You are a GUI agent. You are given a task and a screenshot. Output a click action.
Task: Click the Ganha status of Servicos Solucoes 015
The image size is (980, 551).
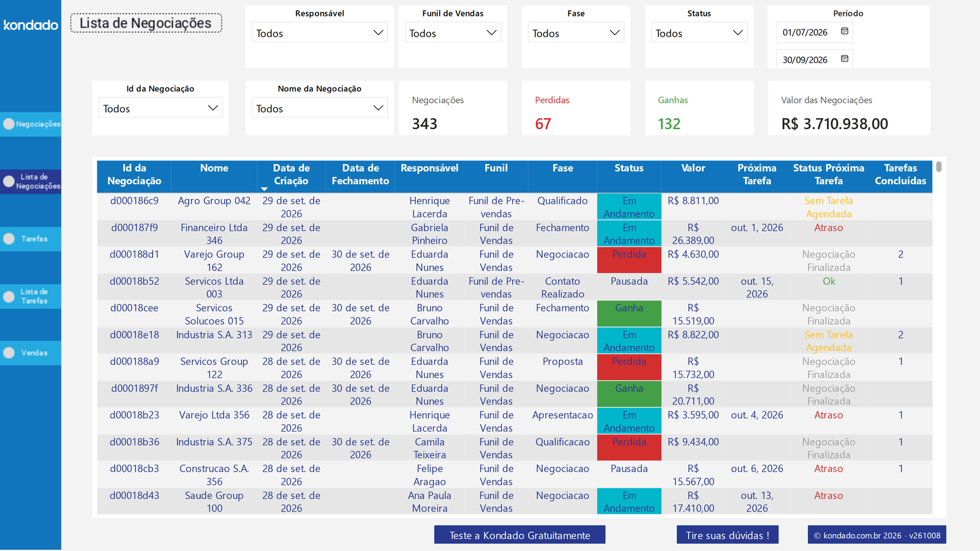pos(629,313)
